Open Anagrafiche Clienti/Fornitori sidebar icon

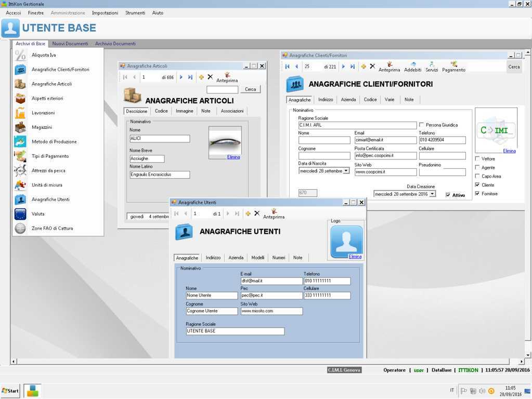pos(20,70)
